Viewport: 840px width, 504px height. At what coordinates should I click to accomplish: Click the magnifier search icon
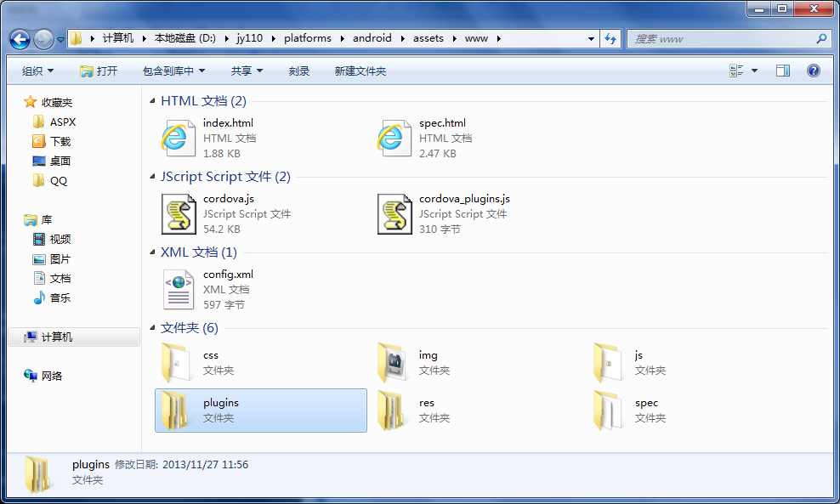(821, 38)
